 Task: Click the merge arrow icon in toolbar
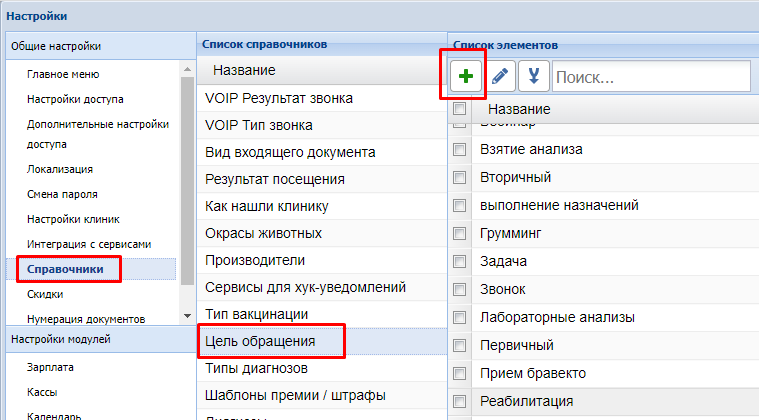pyautogui.click(x=533, y=76)
